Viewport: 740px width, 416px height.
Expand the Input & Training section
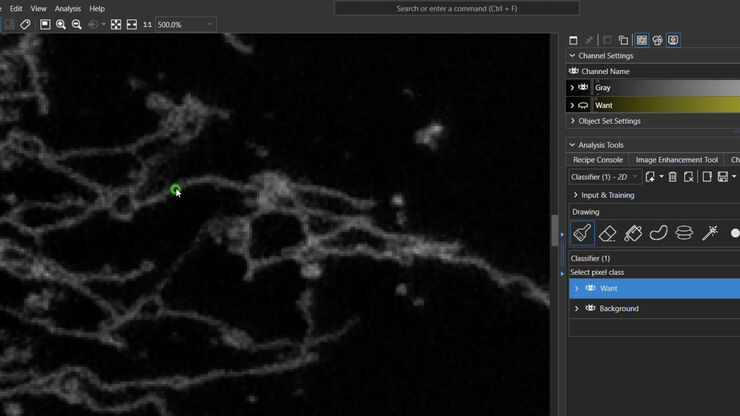coord(575,195)
